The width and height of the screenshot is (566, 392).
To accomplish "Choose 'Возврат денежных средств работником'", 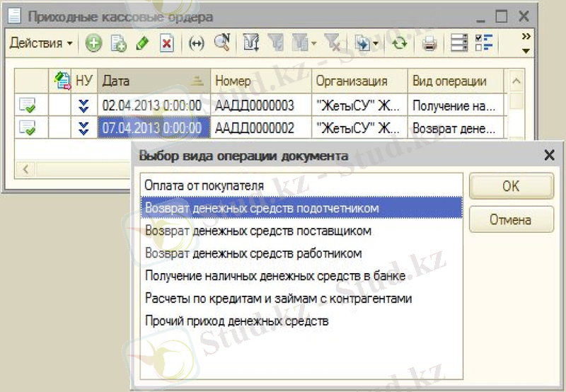I will point(301,253).
